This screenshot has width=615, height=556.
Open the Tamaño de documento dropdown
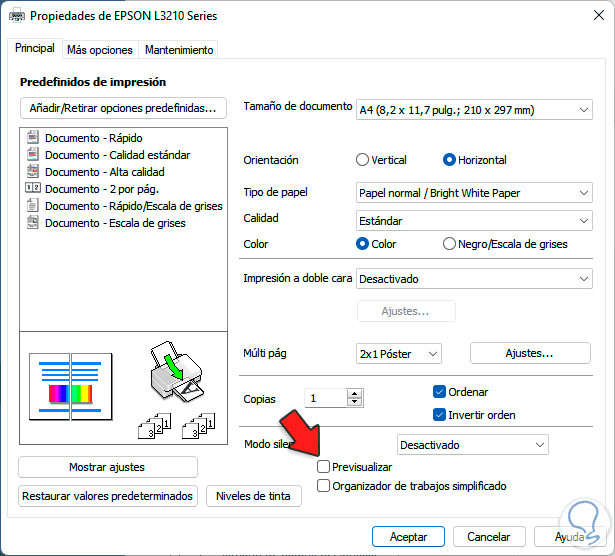pos(474,110)
